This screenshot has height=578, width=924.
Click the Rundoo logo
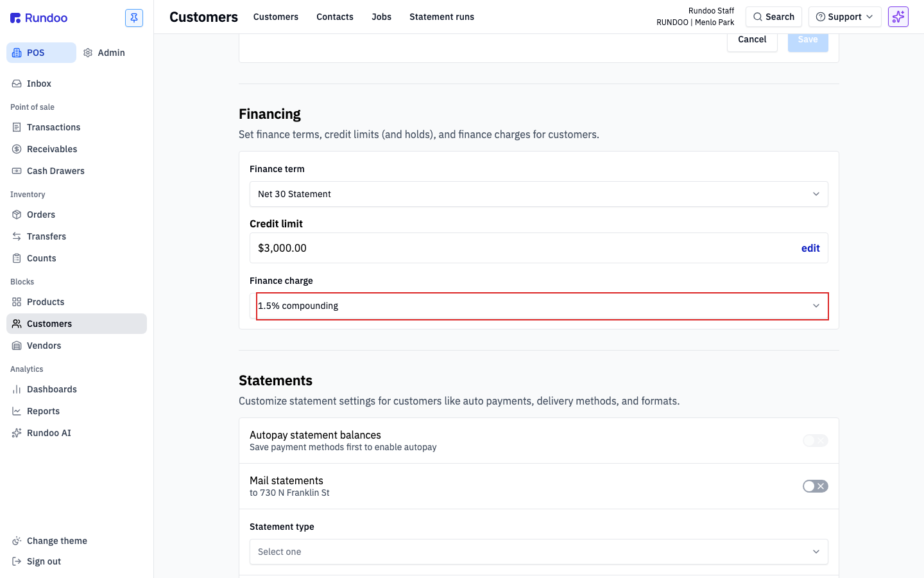pos(38,18)
